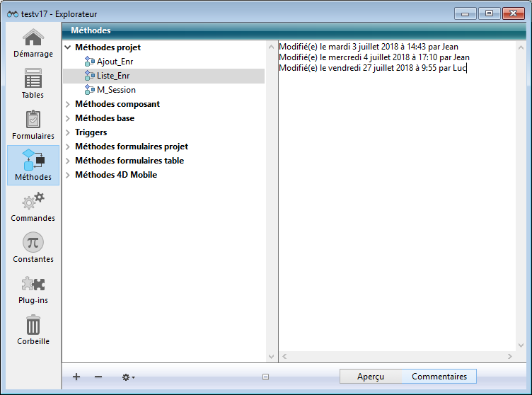The height and width of the screenshot is (395, 532).
Task: Click the plus icon to add method
Action: (x=76, y=377)
